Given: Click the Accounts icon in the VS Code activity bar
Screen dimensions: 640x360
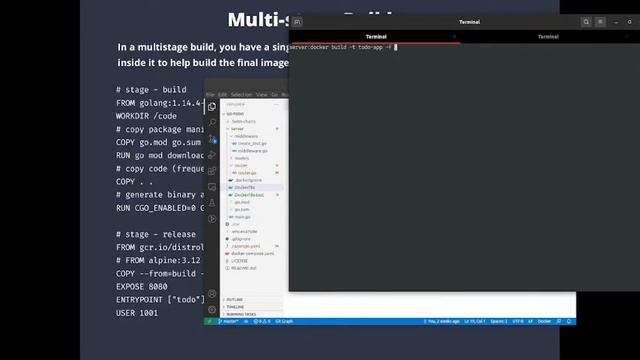Looking at the screenshot, I should 212,293.
